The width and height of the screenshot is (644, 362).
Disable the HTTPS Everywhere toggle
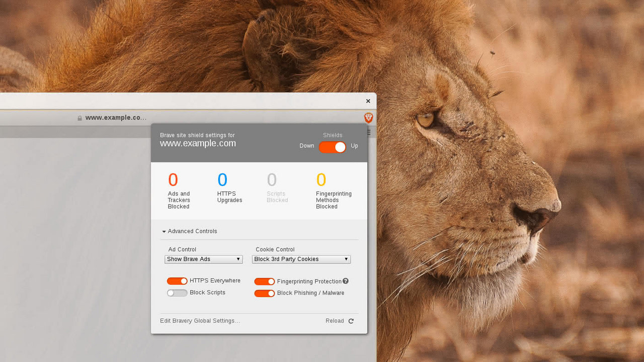click(x=177, y=281)
